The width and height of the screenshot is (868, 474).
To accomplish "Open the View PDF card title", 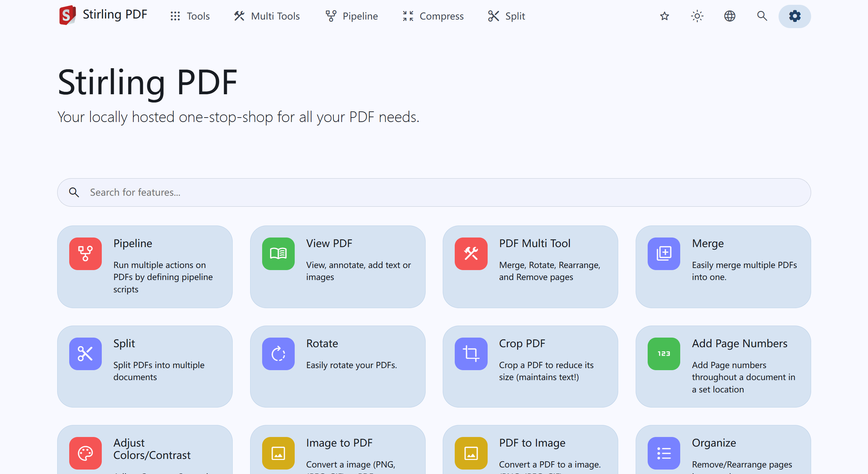I will 329,243.
